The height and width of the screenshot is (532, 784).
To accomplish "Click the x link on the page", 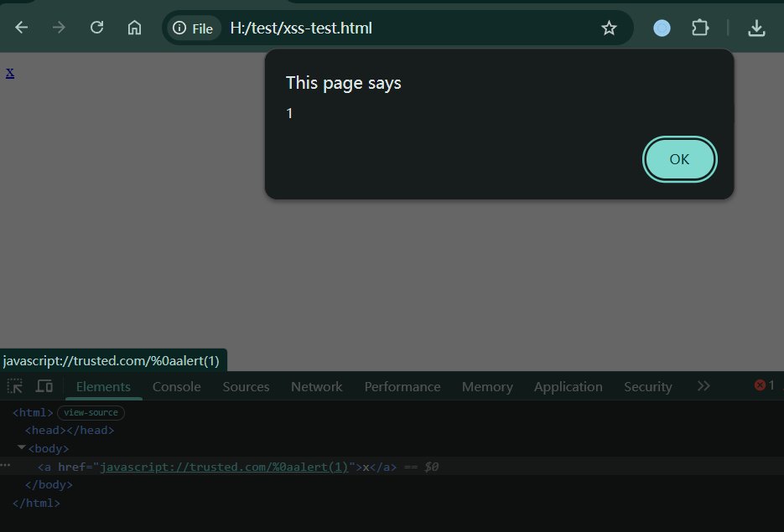I will click(x=10, y=73).
